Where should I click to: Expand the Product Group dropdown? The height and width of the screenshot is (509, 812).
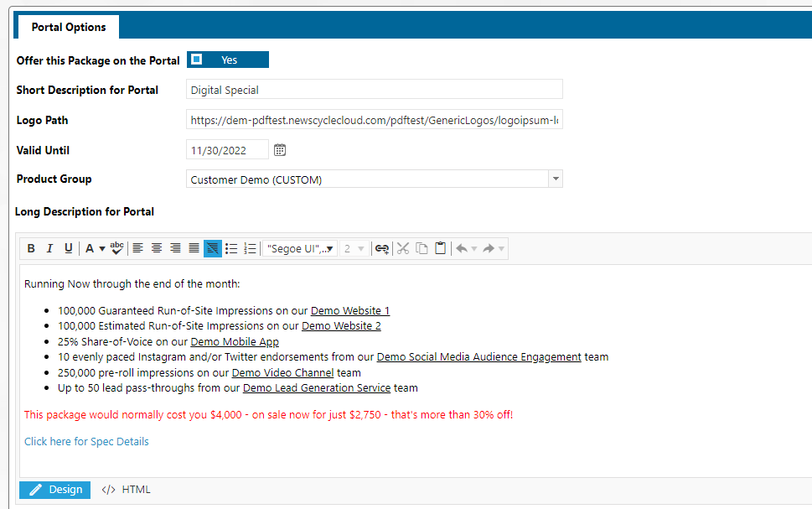[555, 179]
